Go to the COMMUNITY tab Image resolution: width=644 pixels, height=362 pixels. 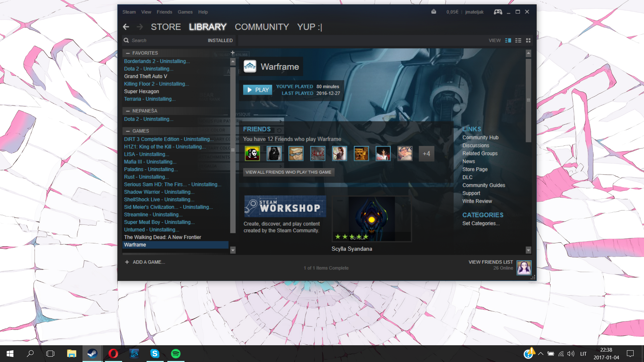(262, 27)
